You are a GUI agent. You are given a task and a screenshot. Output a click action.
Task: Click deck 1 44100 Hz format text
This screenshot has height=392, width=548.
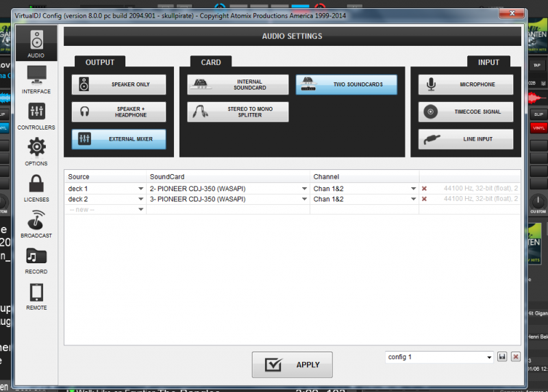coord(481,188)
